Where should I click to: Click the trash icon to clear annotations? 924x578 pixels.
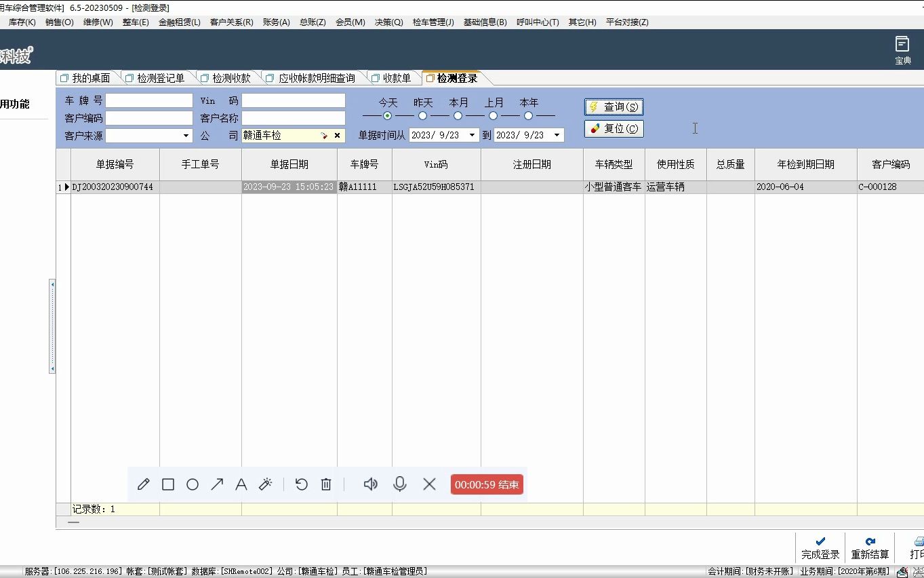326,484
